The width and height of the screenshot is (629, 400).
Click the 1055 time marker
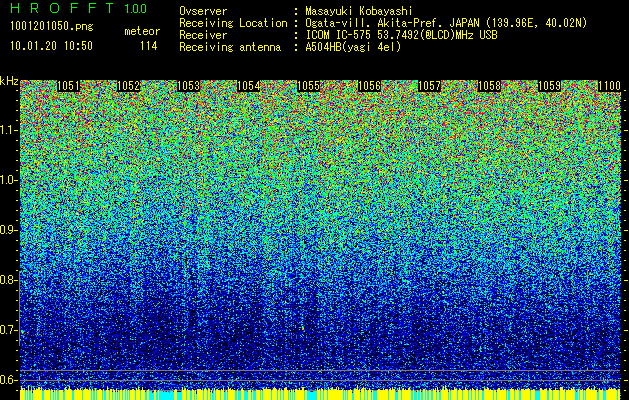point(308,86)
